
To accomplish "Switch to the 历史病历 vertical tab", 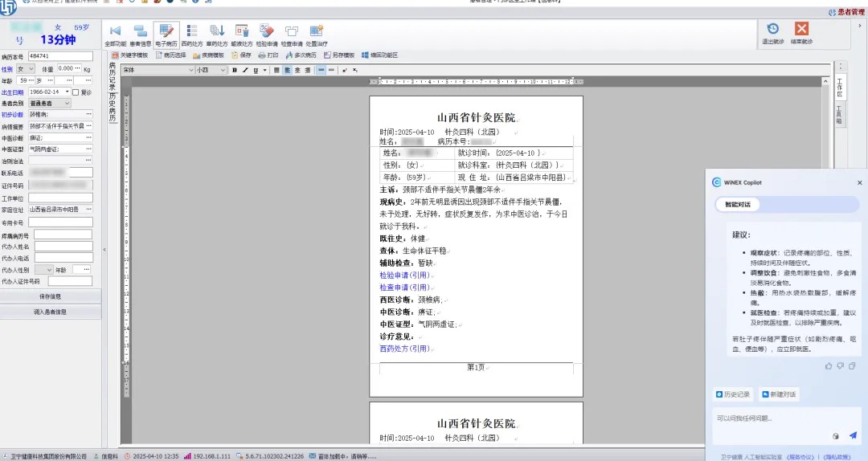I will point(113,108).
